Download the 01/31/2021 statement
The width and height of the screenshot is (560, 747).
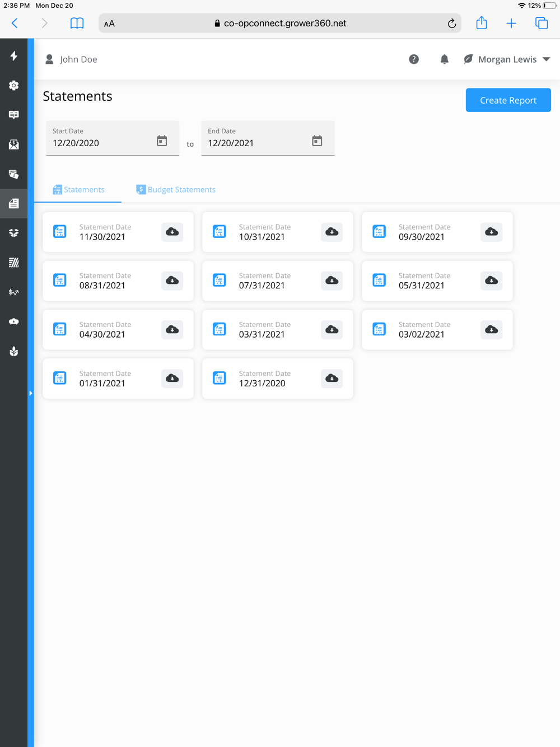click(x=172, y=378)
